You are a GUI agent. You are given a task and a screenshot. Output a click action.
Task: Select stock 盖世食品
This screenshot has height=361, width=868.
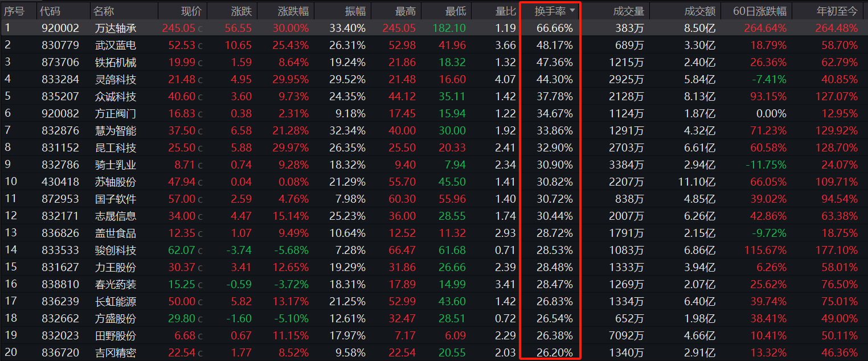pyautogui.click(x=116, y=233)
